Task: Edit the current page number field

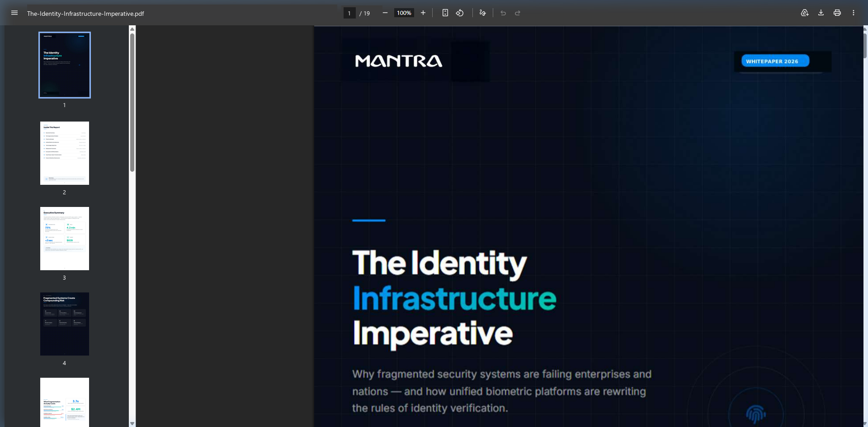Action: pos(349,13)
